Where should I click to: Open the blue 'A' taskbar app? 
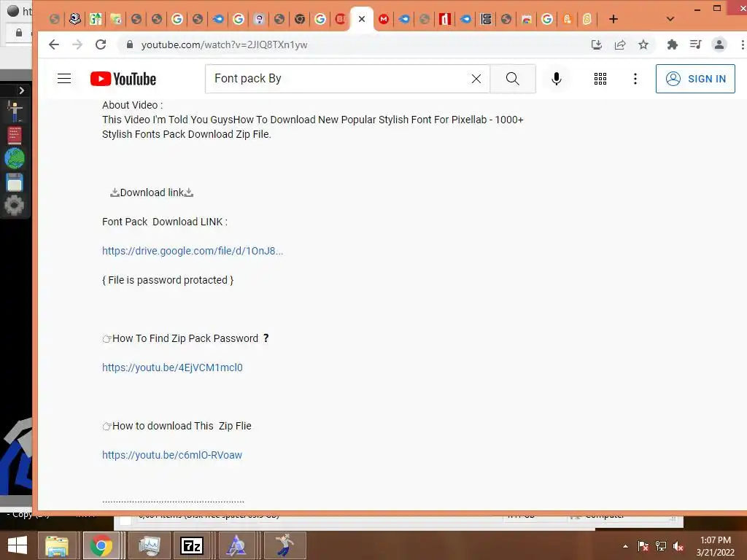point(236,545)
